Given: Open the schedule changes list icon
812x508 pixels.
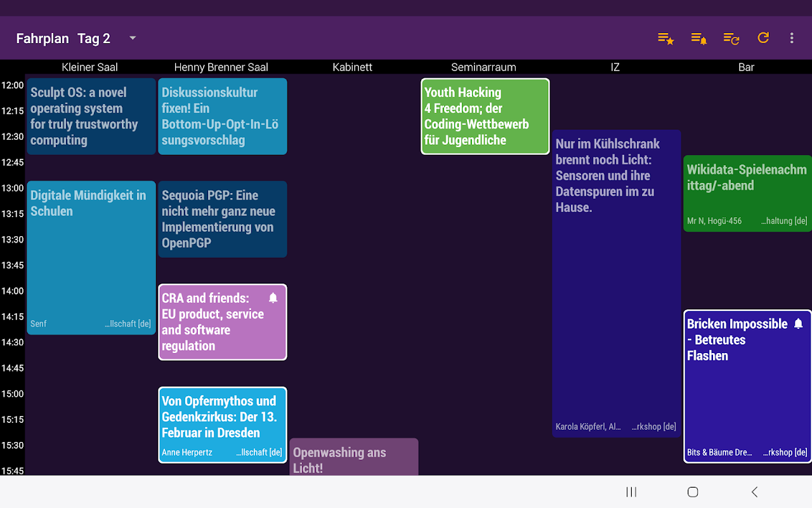Looking at the screenshot, I should tap(731, 38).
